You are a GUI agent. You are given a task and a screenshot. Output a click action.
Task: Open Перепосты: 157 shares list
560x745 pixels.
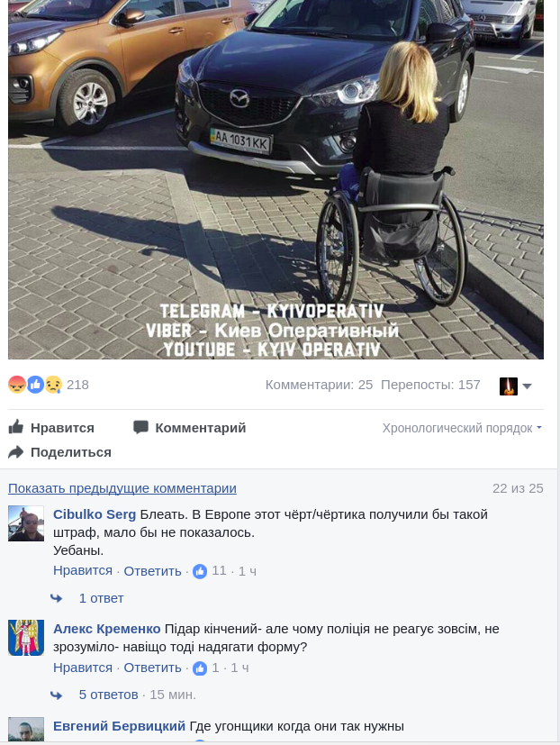click(430, 385)
